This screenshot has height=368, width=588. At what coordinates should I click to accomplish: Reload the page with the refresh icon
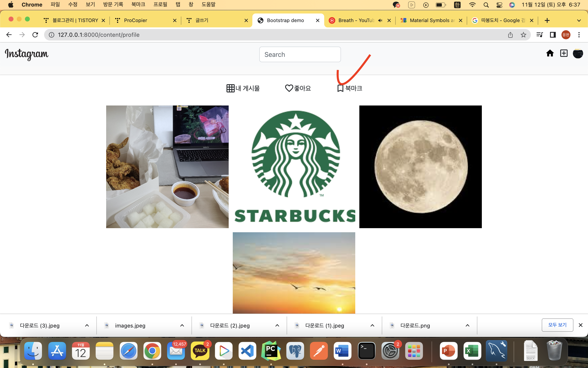(x=35, y=35)
